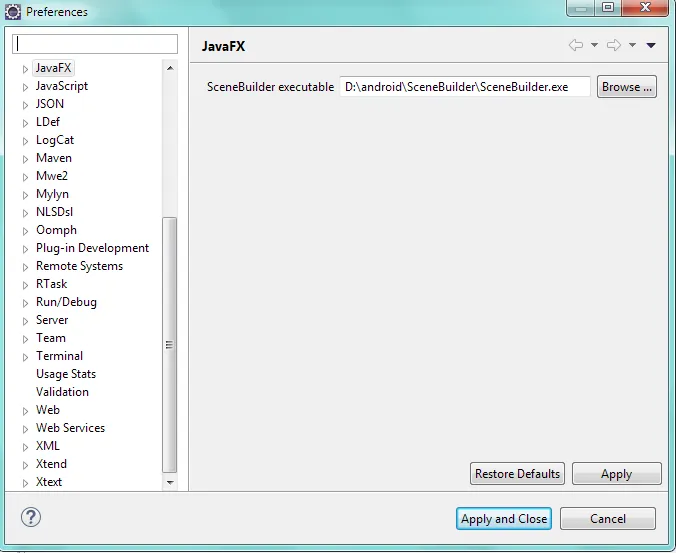Click the Apply button
The image size is (676, 553).
tap(617, 474)
